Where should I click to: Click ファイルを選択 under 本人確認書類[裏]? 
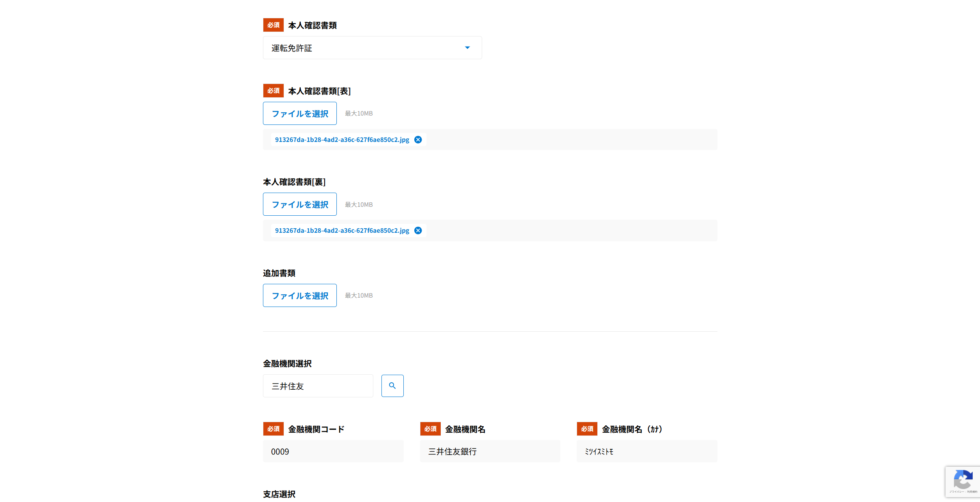pyautogui.click(x=299, y=204)
